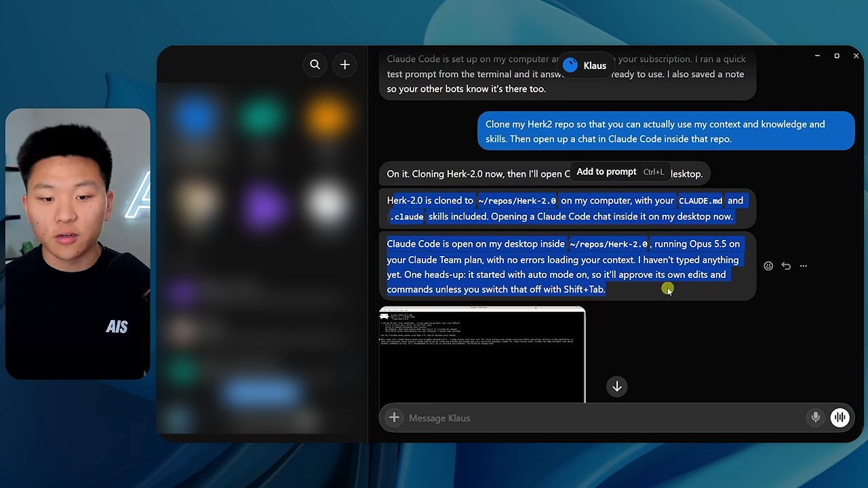Start a new chat with the plus icon beside search
Screen dimensions: 868x488
pyautogui.click(x=344, y=64)
